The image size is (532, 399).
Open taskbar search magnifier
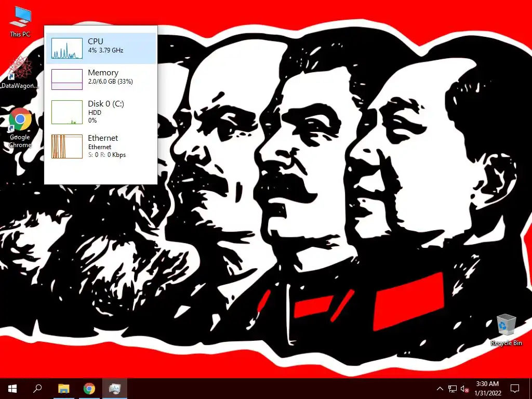tap(37, 389)
